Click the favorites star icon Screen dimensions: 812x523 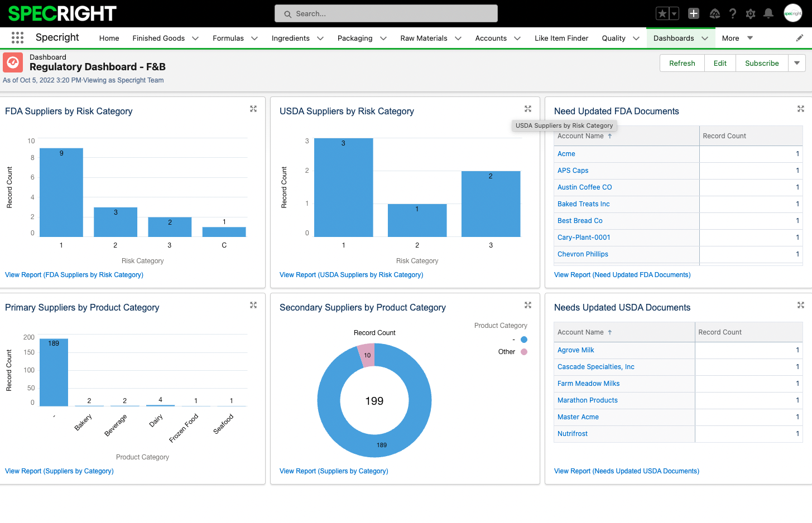(x=662, y=13)
